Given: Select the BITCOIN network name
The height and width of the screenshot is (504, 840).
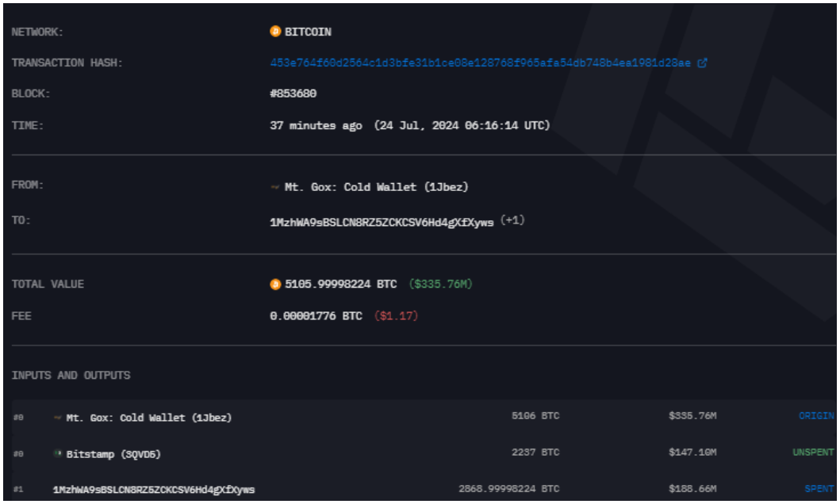Looking at the screenshot, I should point(308,32).
